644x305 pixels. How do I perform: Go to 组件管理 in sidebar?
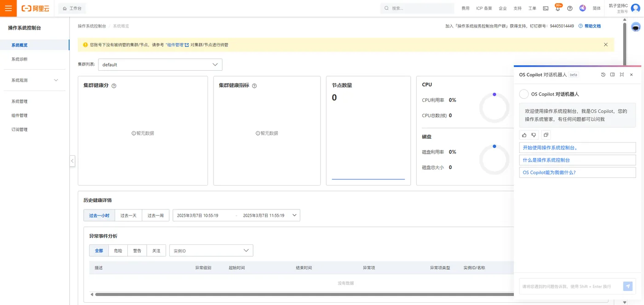[19, 116]
